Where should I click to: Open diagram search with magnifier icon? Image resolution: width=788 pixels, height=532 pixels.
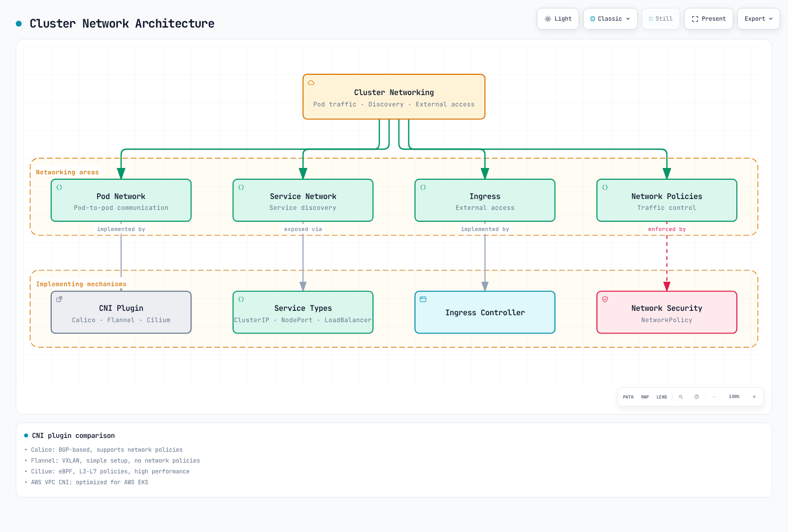click(x=681, y=397)
